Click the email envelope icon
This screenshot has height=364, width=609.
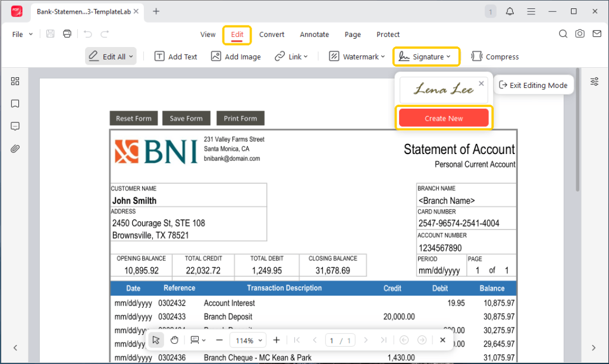(x=597, y=34)
